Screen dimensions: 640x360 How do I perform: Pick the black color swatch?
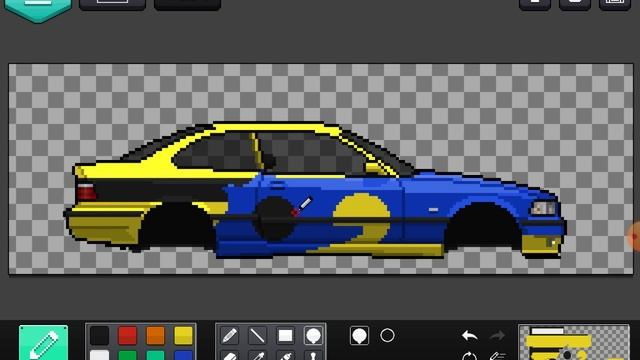tap(99, 336)
